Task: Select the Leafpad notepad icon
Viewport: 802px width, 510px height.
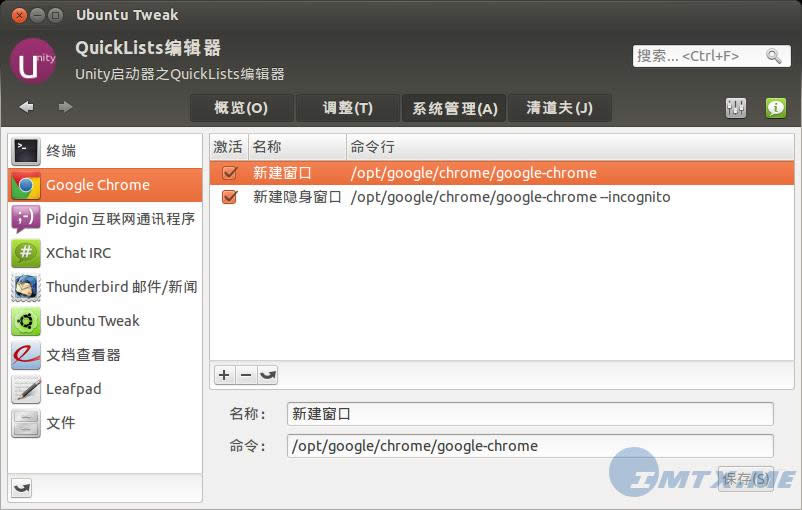Action: click(26, 389)
